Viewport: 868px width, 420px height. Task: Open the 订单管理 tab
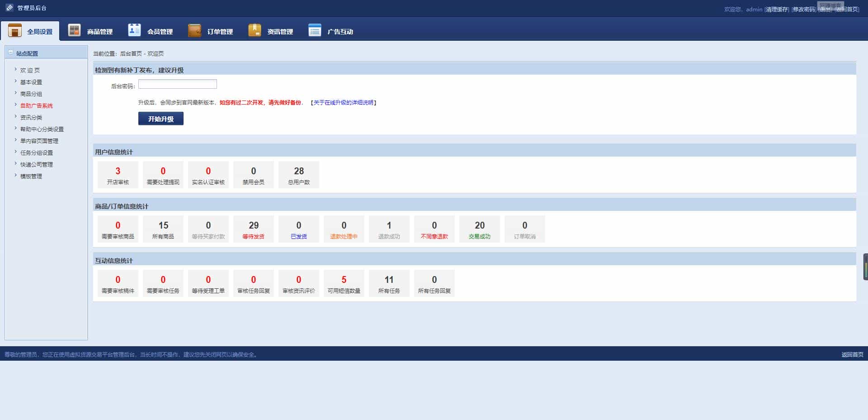tap(211, 31)
